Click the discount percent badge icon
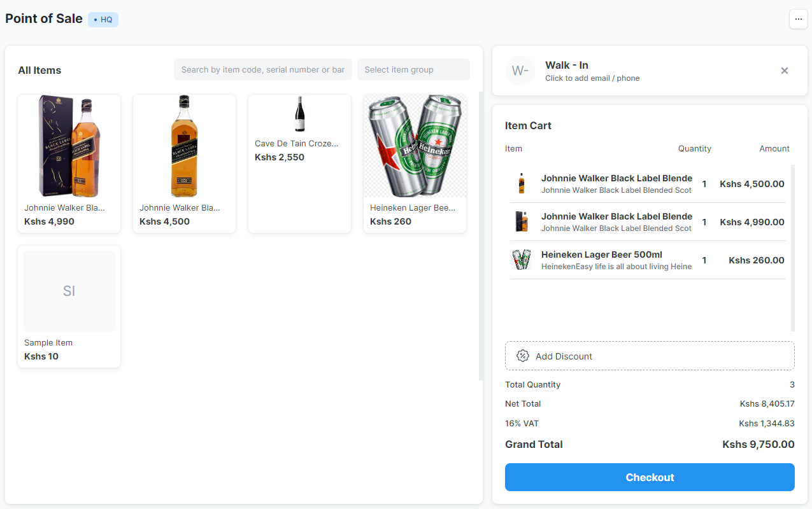Image resolution: width=812 pixels, height=509 pixels. click(x=523, y=356)
